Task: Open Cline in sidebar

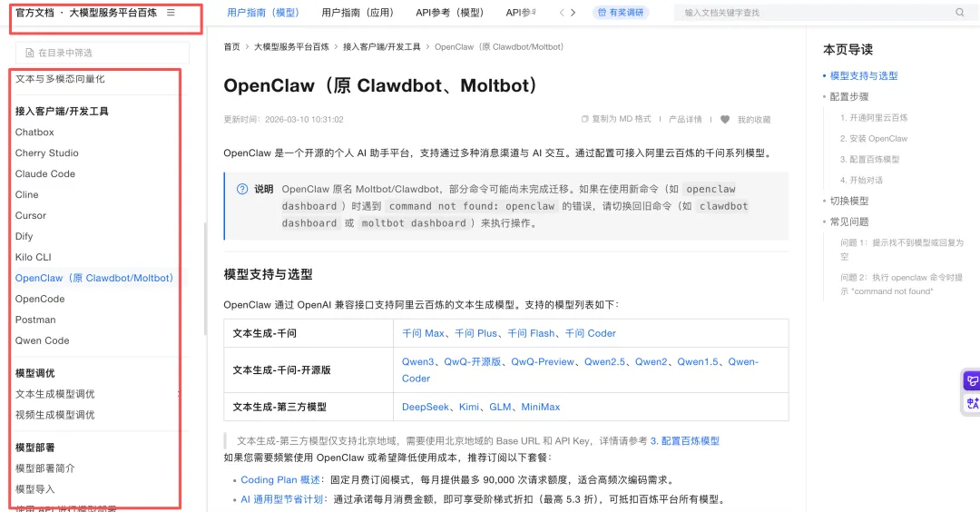Action: (27, 194)
